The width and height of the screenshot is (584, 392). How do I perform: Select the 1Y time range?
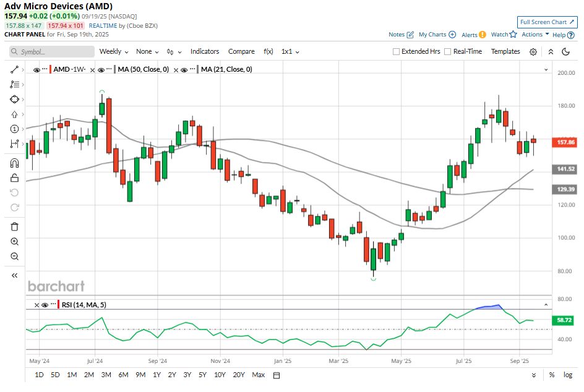[157, 375]
